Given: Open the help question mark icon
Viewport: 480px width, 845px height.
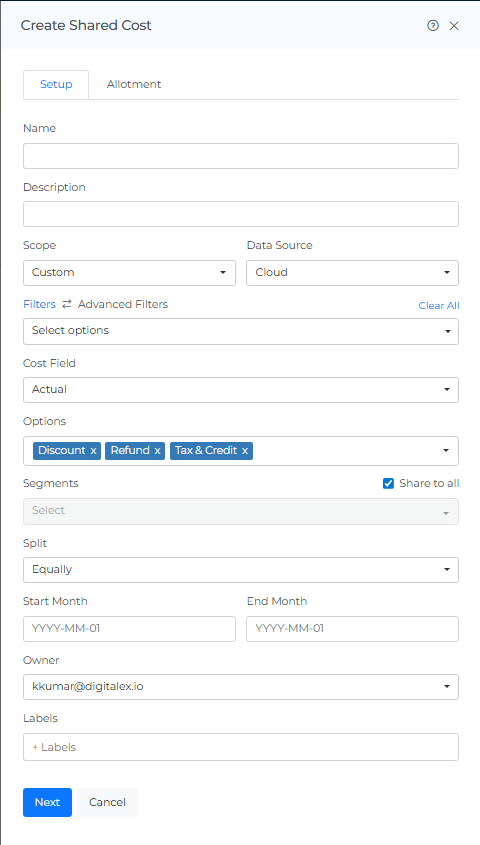Looking at the screenshot, I should pyautogui.click(x=433, y=25).
